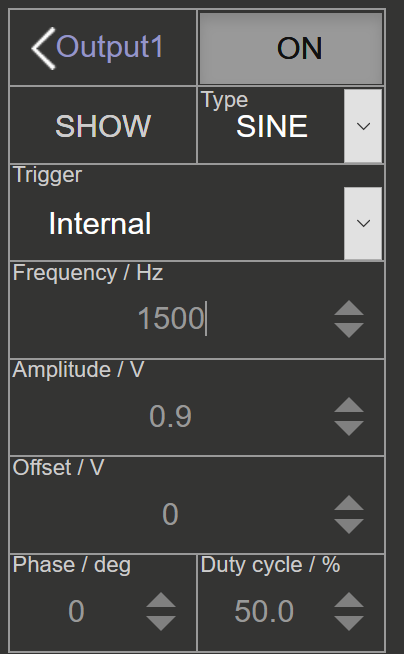Increase duty cycle with up arrow
The width and height of the screenshot is (404, 654).
click(349, 600)
